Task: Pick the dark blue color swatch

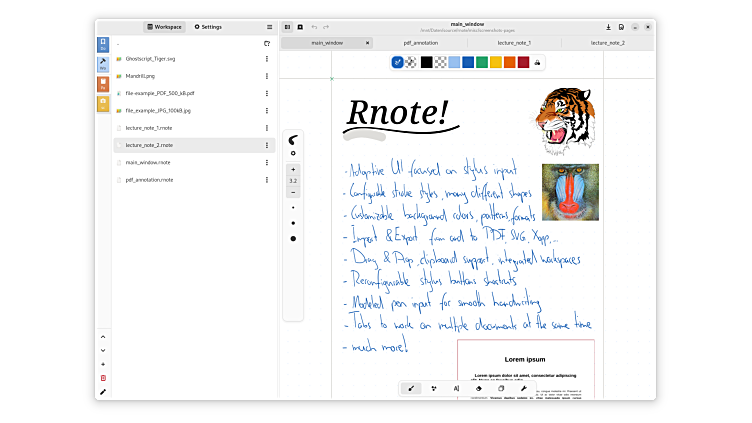Action: (468, 62)
